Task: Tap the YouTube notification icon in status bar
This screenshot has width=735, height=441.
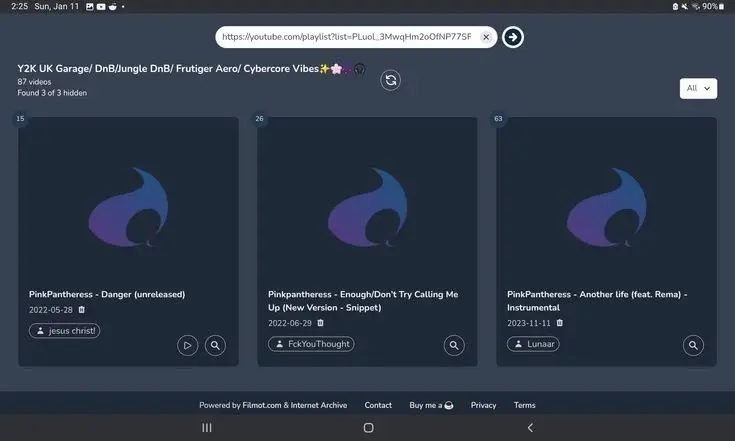Action: tap(101, 7)
